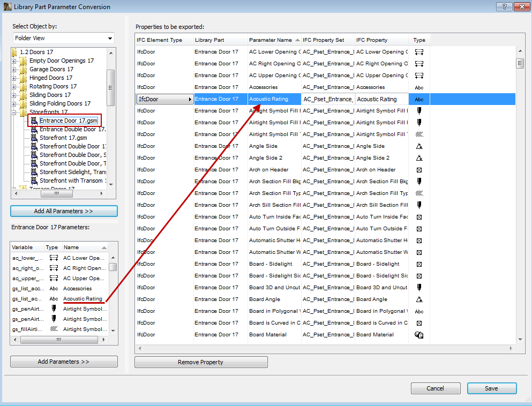
Task: Open the Folder View dropdown
Action: (109, 38)
